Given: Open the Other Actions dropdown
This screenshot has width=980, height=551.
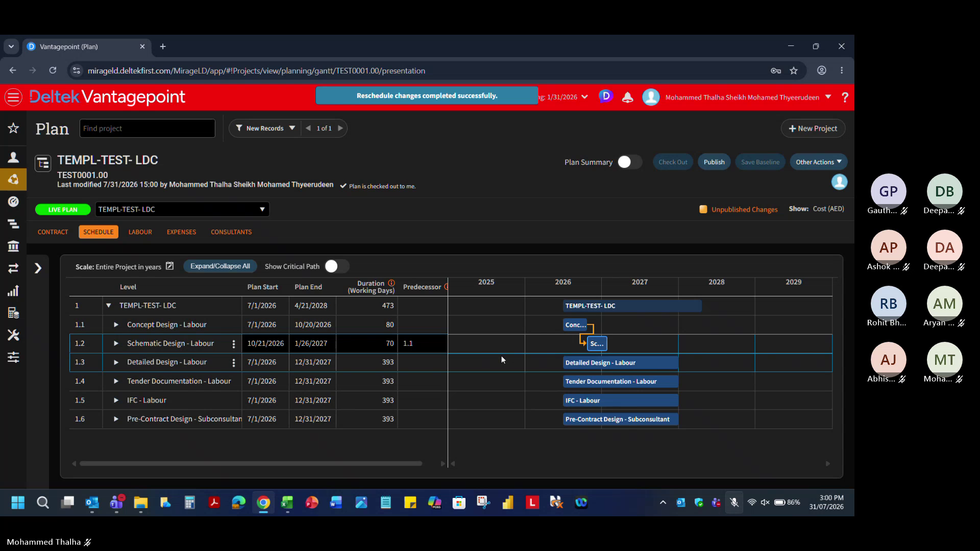Looking at the screenshot, I should (819, 162).
